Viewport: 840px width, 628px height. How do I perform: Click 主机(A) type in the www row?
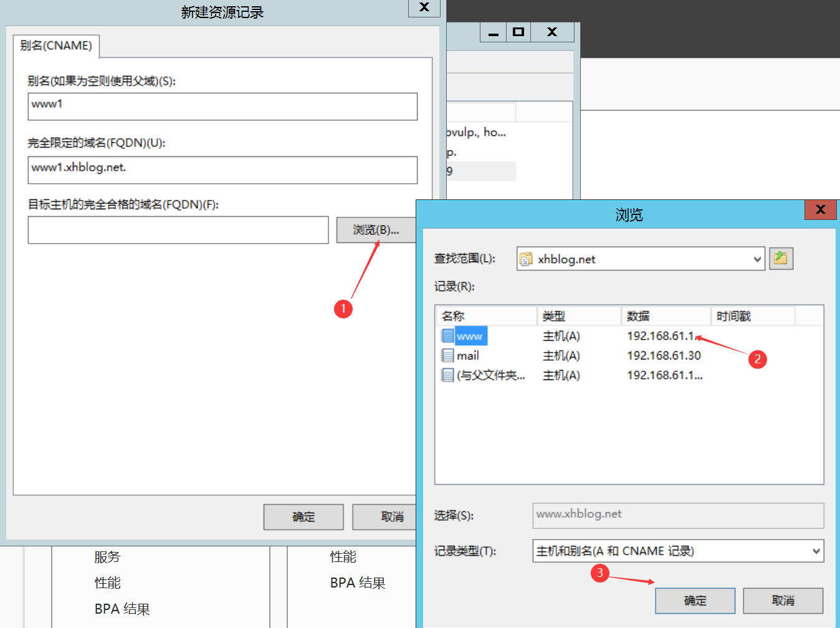561,336
